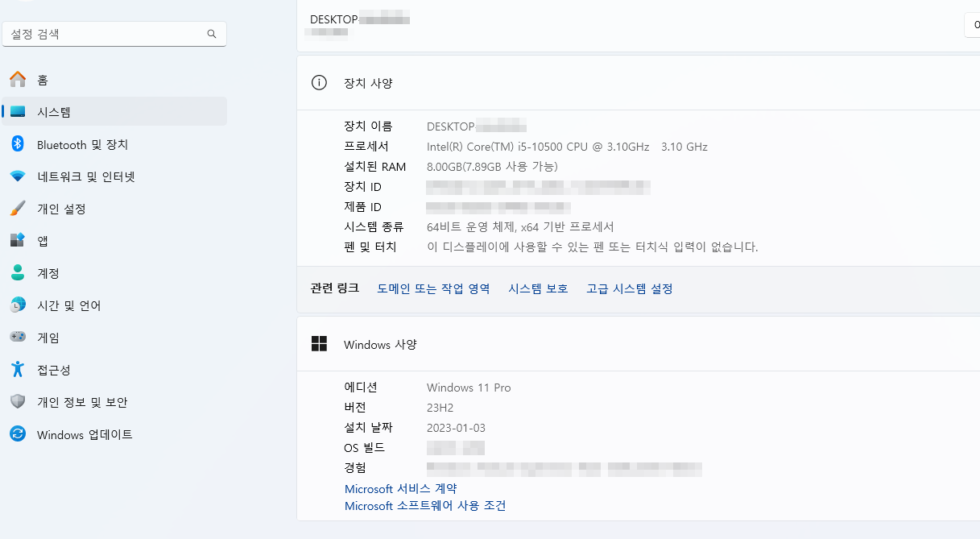Screen dimensions: 980x539
Task: Select 시스템 in the navigation pane
Action: [x=60, y=111]
